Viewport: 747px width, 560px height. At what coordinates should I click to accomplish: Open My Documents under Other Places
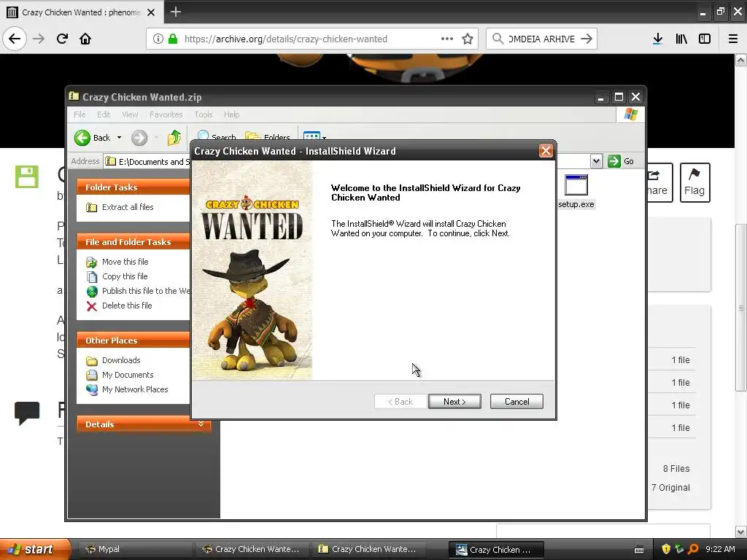click(x=127, y=375)
